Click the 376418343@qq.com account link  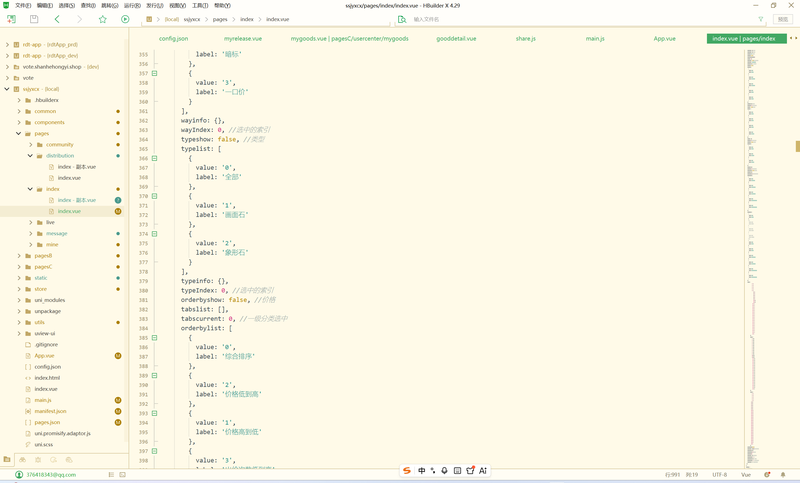click(x=51, y=474)
